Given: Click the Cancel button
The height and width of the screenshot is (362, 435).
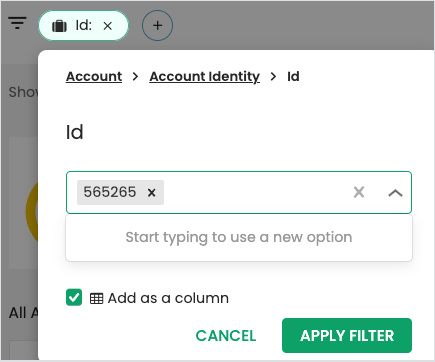Looking at the screenshot, I should click(226, 336).
